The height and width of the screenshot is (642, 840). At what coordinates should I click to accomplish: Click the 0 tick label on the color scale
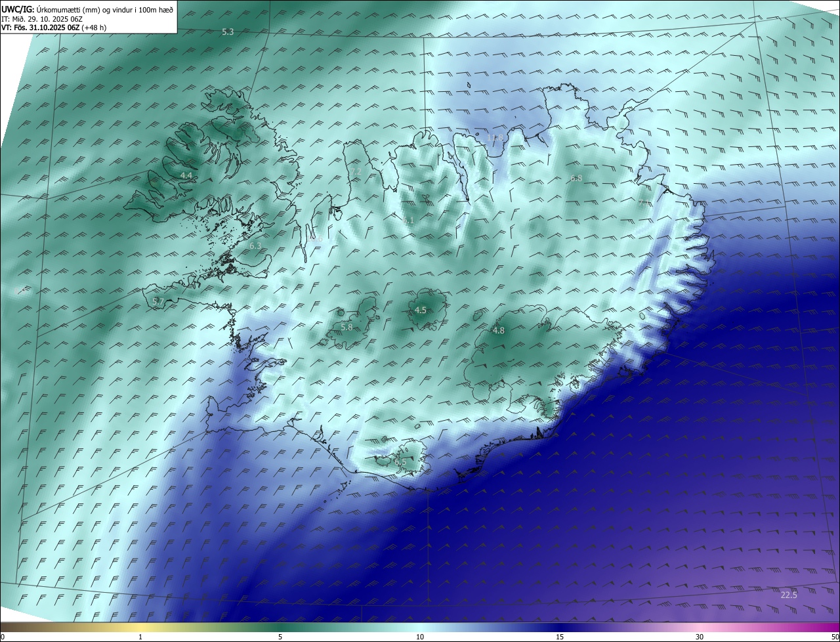(x=3, y=637)
